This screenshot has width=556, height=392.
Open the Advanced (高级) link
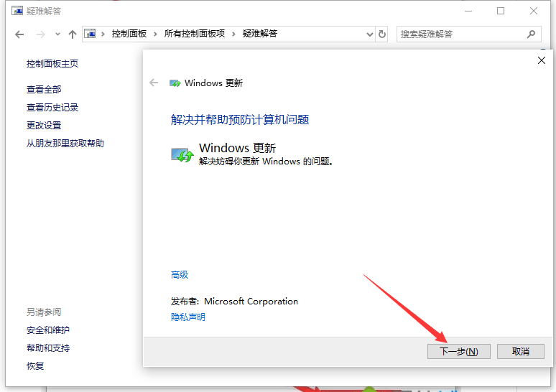pos(180,275)
